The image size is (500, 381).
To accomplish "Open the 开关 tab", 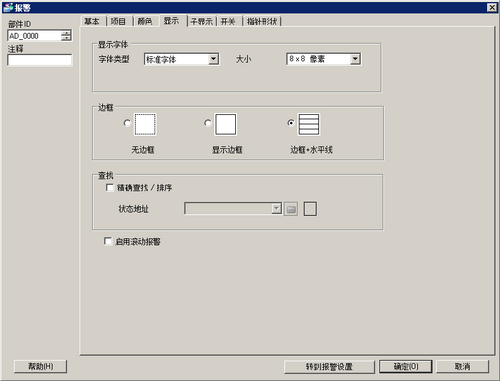I will 228,21.
